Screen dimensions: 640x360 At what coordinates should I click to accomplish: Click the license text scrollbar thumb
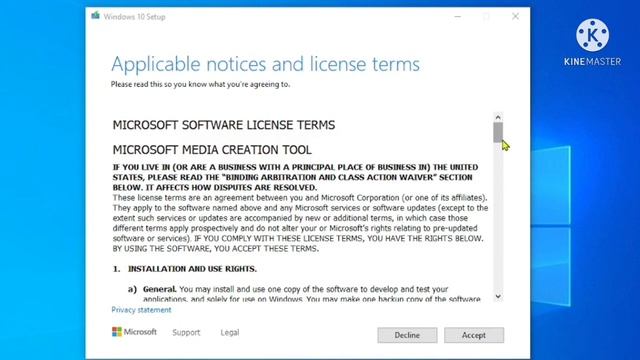click(x=498, y=132)
